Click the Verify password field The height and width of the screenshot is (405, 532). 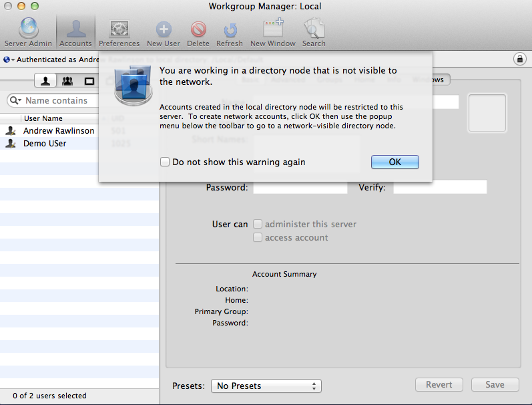[440, 187]
